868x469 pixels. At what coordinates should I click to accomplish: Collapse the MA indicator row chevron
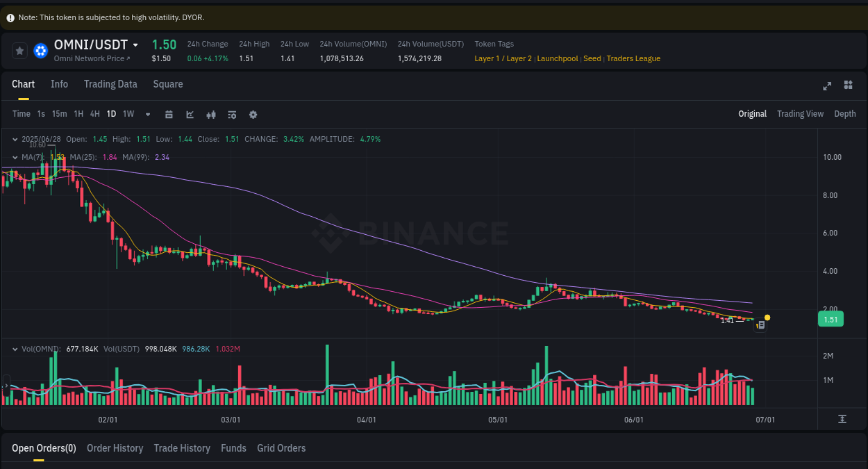(14, 157)
